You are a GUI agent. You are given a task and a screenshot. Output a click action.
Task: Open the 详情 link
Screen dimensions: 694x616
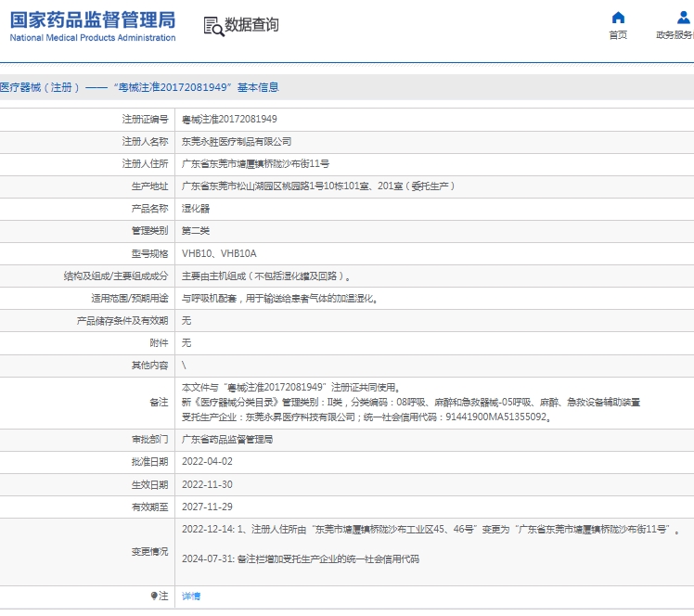tap(191, 597)
